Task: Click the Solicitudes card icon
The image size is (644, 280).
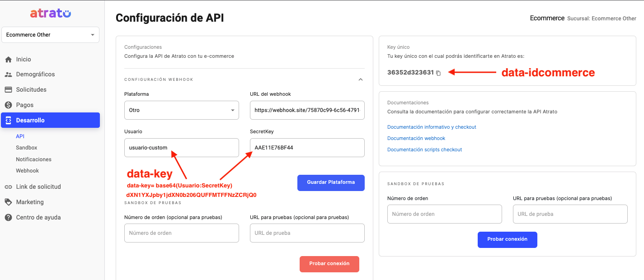Action: tap(8, 89)
